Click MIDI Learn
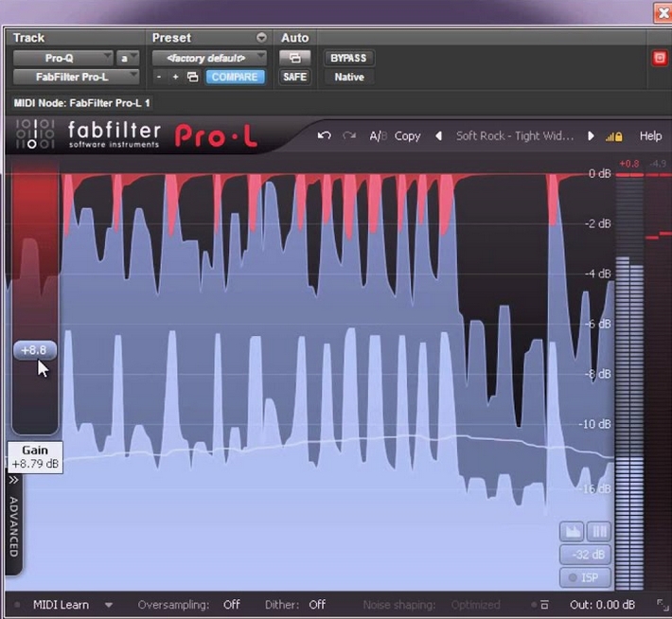This screenshot has width=672, height=619. tap(61, 605)
